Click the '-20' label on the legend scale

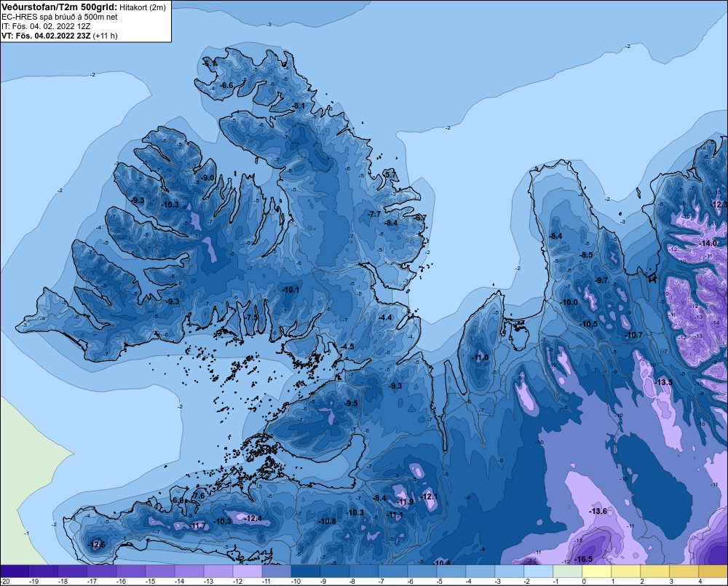[5, 582]
